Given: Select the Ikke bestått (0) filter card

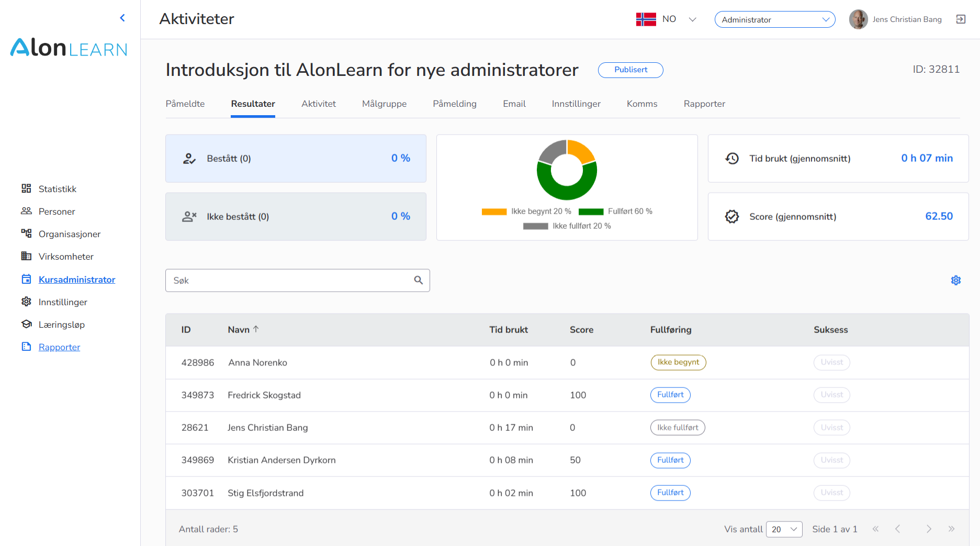Looking at the screenshot, I should click(296, 216).
